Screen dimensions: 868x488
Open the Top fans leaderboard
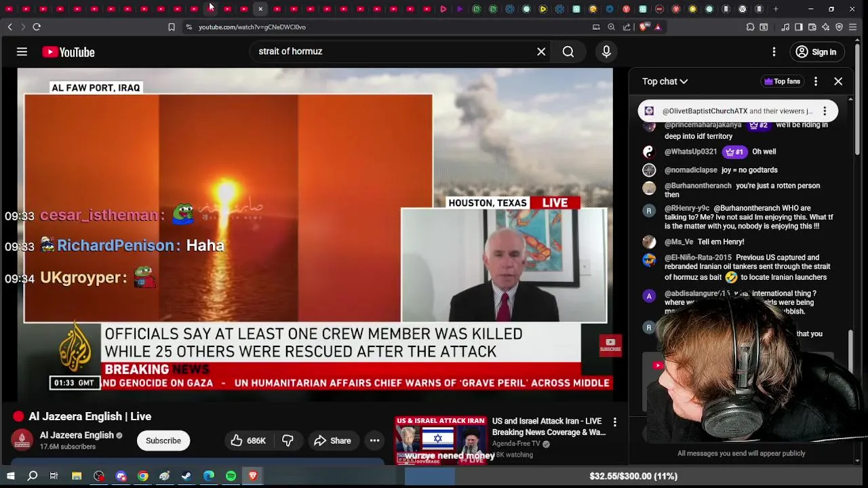coord(782,81)
